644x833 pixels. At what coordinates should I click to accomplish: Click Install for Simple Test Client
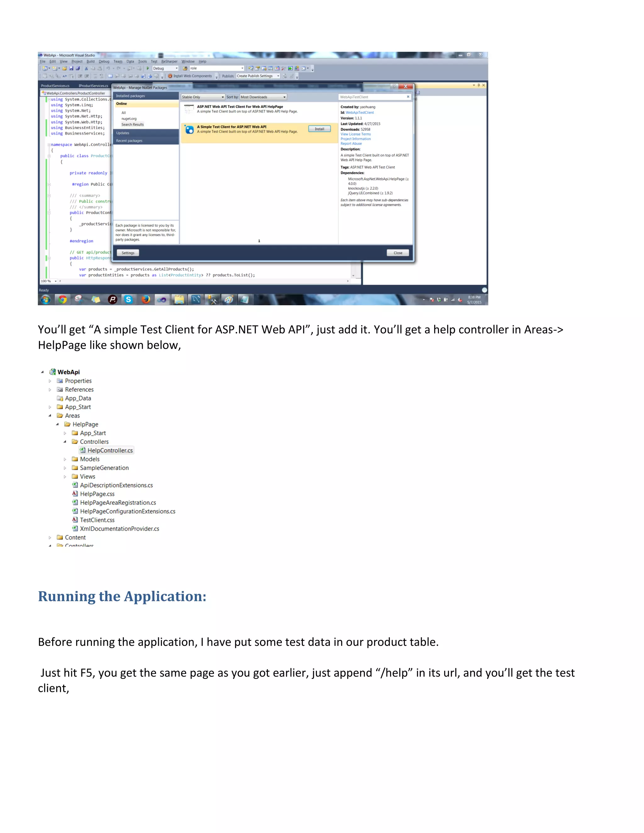tap(319, 129)
